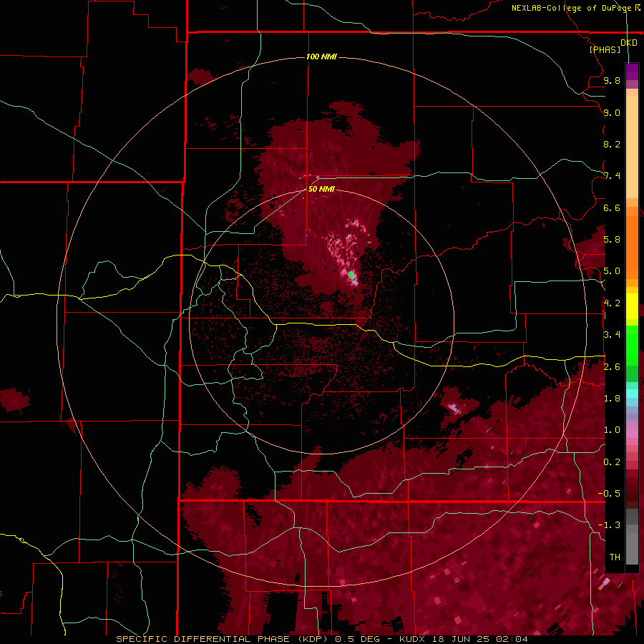Click the isolated cell with blue pixels southeast

pyautogui.click(x=454, y=408)
